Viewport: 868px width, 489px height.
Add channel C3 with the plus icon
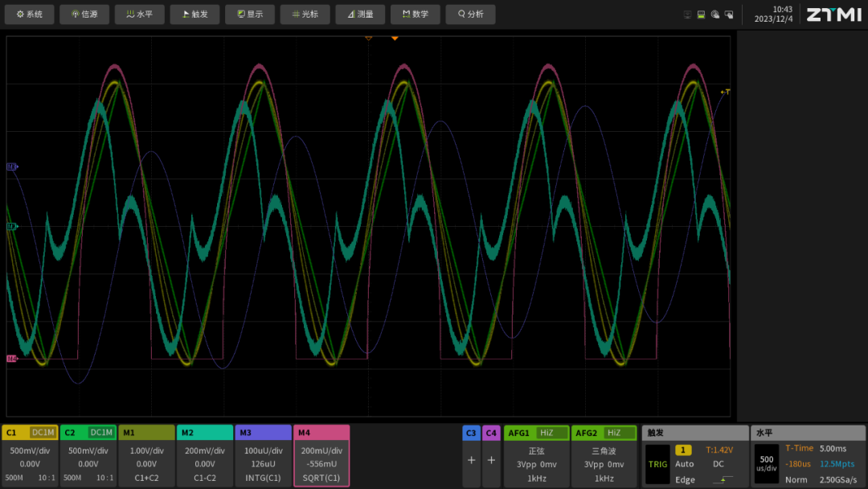[471, 461]
